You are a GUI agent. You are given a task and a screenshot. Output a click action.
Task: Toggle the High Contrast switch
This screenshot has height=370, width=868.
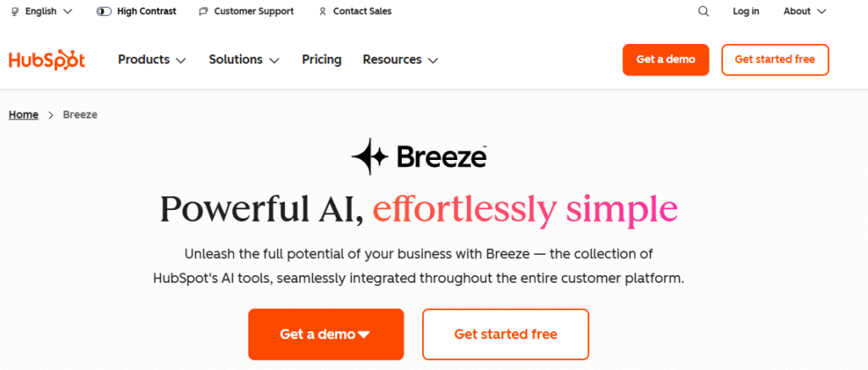click(x=104, y=12)
